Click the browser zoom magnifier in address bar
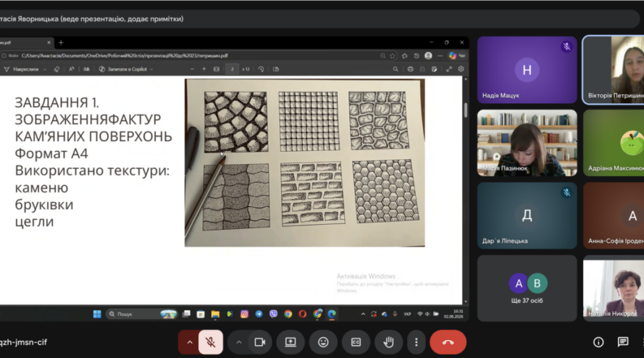 tap(382, 55)
